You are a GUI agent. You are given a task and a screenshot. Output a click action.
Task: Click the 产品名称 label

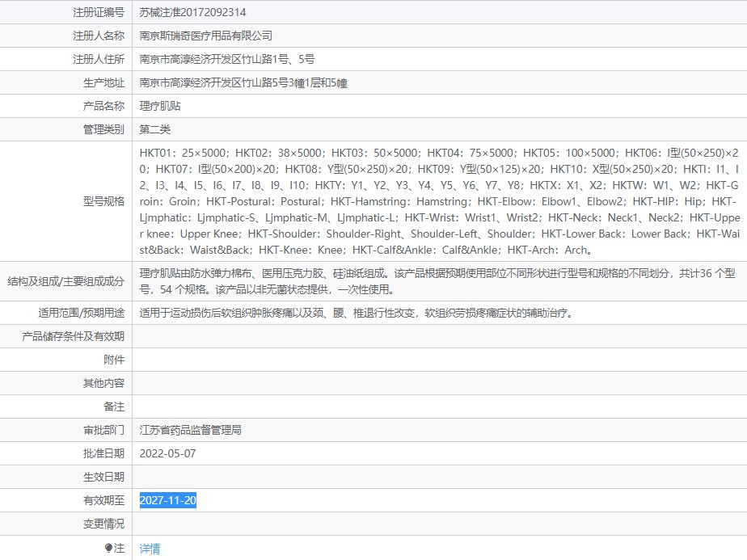click(x=103, y=106)
